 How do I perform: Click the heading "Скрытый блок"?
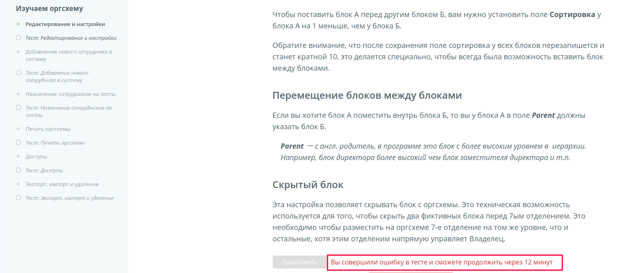[308, 185]
